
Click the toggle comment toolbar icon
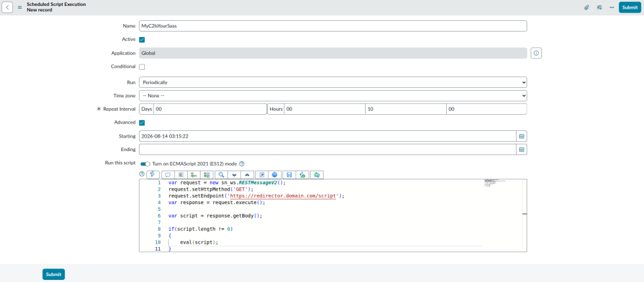(168, 175)
